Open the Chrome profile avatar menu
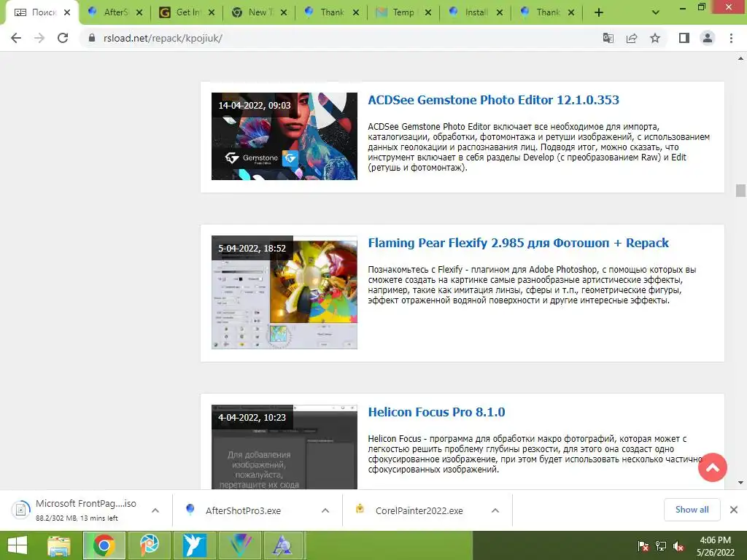The width and height of the screenshot is (747, 560). click(708, 38)
